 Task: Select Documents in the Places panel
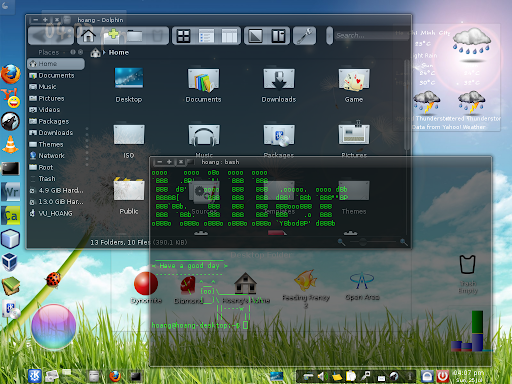(56, 76)
